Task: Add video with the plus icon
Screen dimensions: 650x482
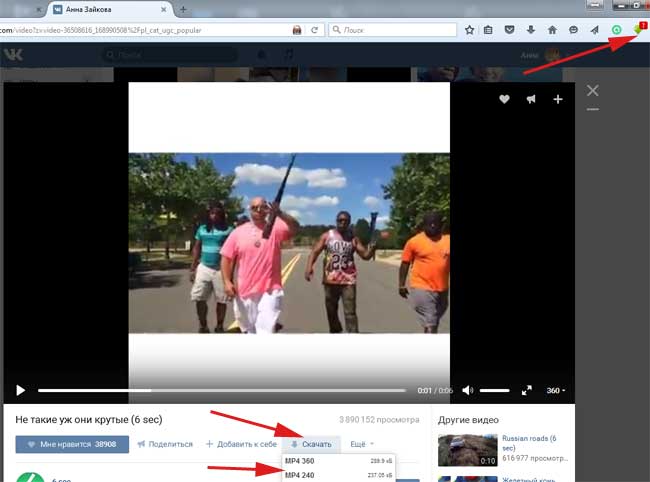Action: (558, 99)
